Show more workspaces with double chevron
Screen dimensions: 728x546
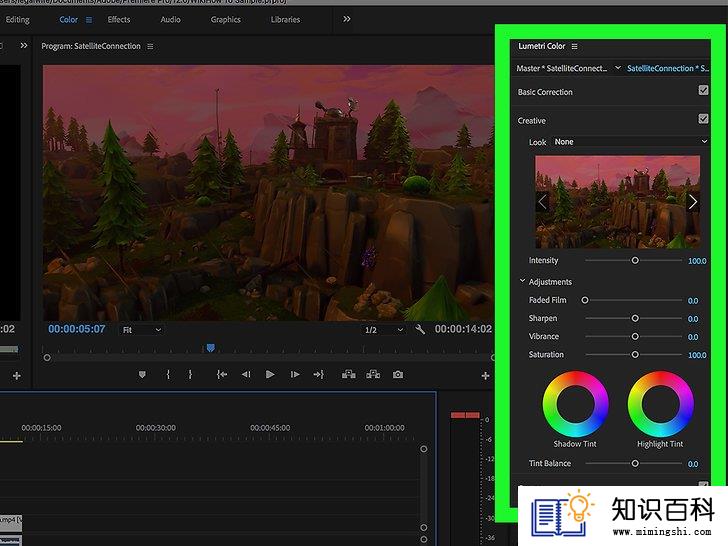pos(346,19)
